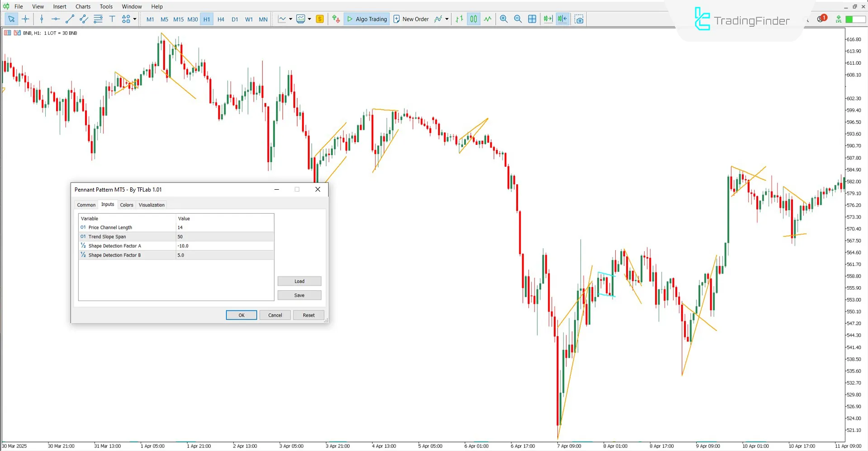Take a chart screenshot with camera icon

click(579, 19)
